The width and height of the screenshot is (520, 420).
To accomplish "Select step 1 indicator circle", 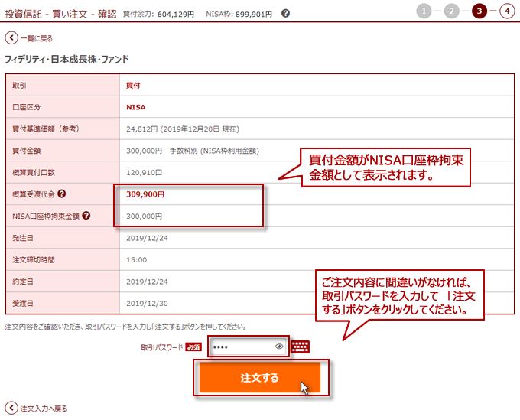I will [424, 11].
